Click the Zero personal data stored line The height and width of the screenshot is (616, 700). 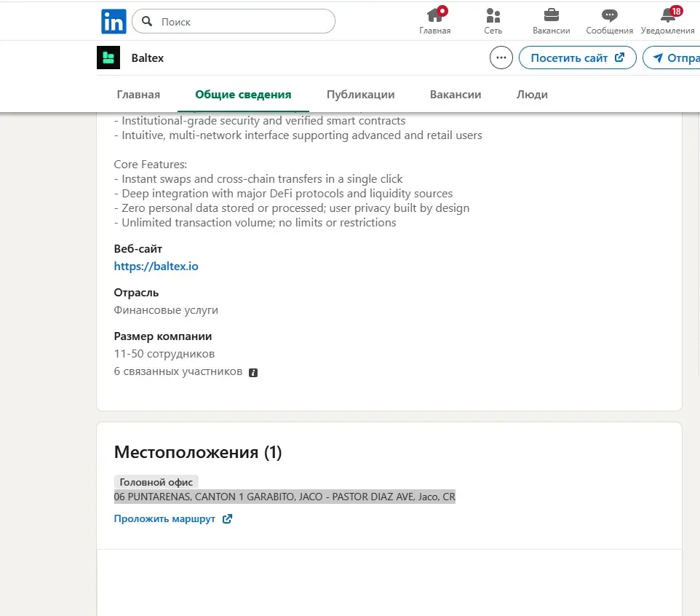tap(292, 208)
